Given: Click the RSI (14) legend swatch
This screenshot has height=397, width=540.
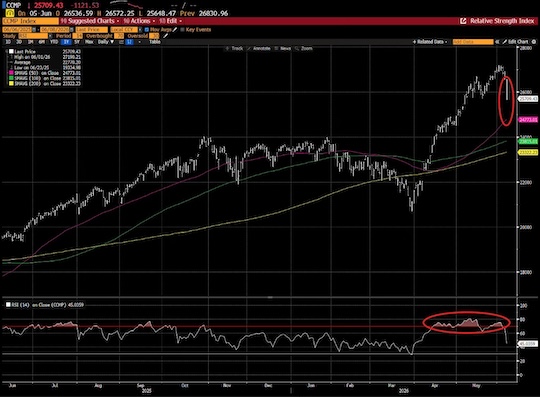Looking at the screenshot, I should [x=8, y=305].
